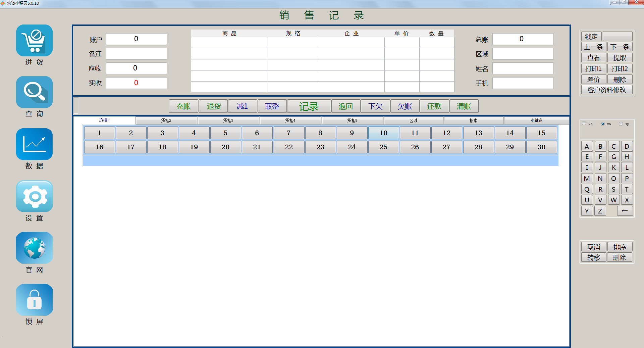The image size is (644, 348).
Task: Select shelf slot number 10
Action: point(383,133)
